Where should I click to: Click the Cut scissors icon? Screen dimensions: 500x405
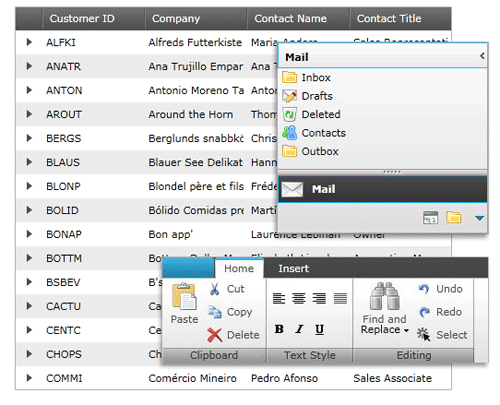[215, 289]
